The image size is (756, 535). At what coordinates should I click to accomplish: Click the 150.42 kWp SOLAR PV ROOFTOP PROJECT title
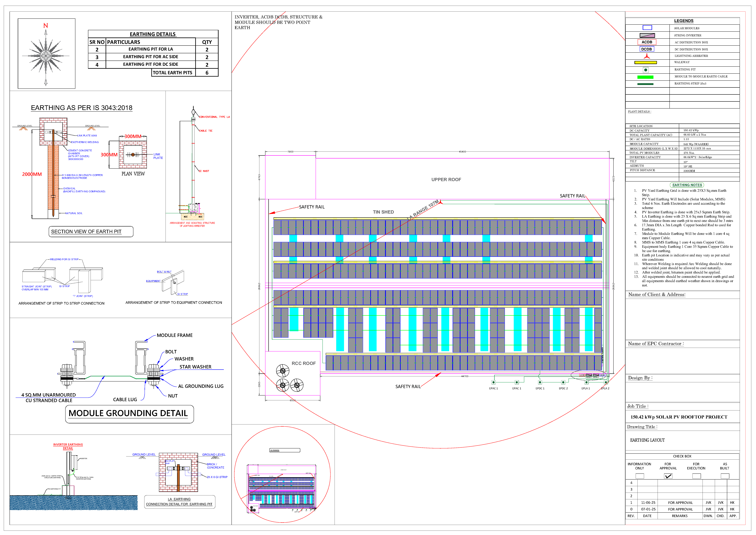[x=679, y=417]
